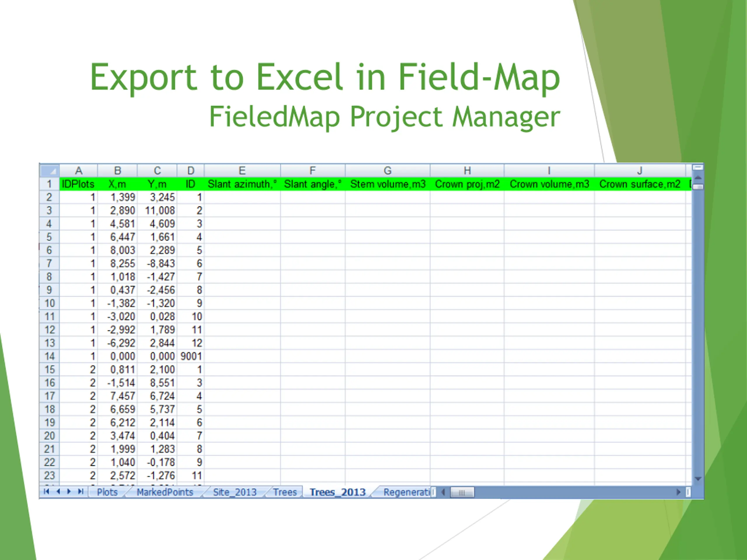This screenshot has height=560, width=747.
Task: Select column E header
Action: coord(242,170)
